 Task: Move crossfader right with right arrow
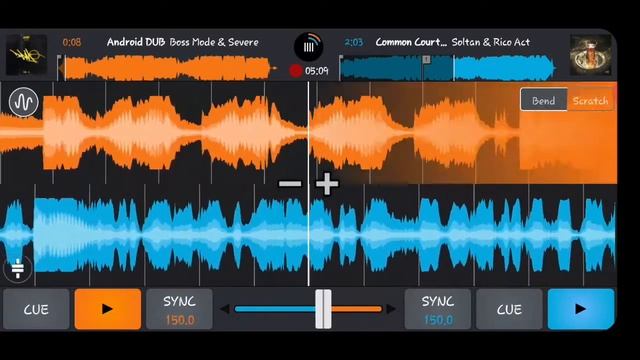(391, 309)
